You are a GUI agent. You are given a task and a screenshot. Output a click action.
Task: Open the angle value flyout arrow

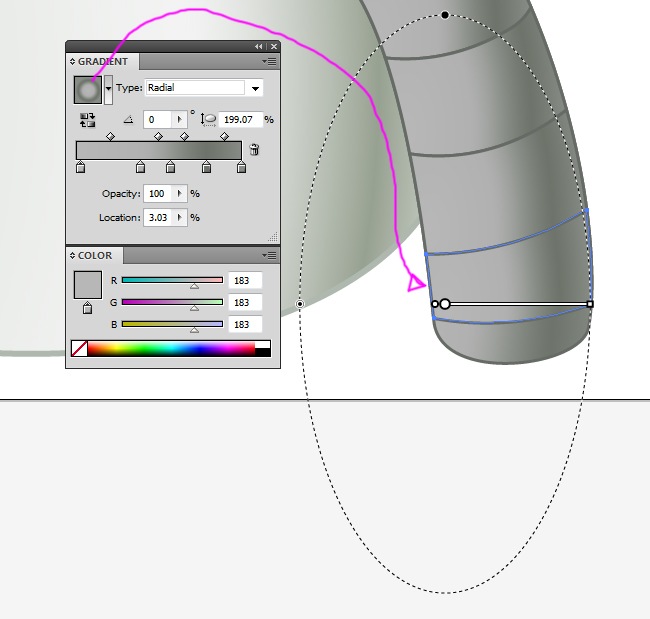[179, 120]
